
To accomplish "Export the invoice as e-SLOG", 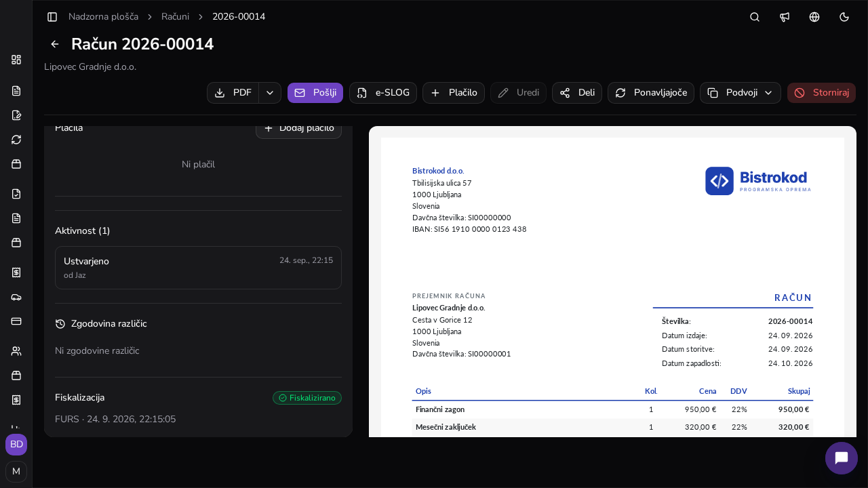I will [383, 93].
